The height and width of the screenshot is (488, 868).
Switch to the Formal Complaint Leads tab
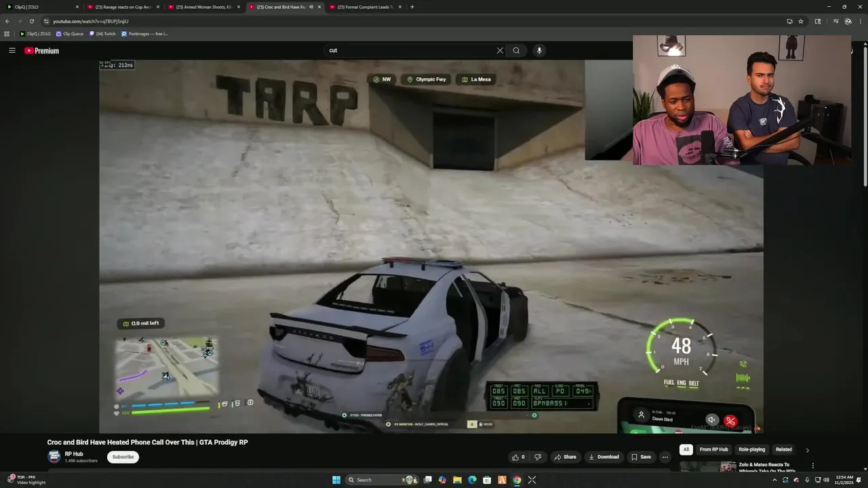365,7
